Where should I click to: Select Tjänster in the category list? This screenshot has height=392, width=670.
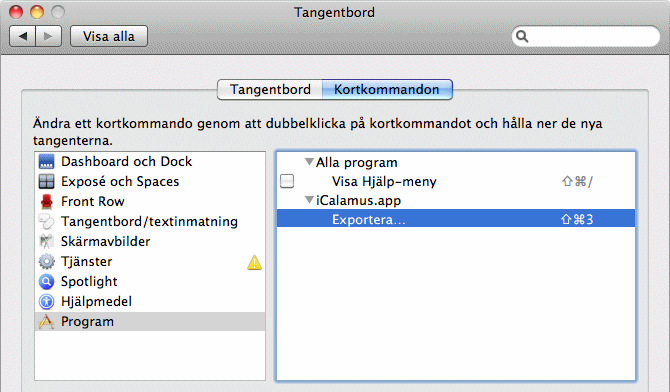150,261
